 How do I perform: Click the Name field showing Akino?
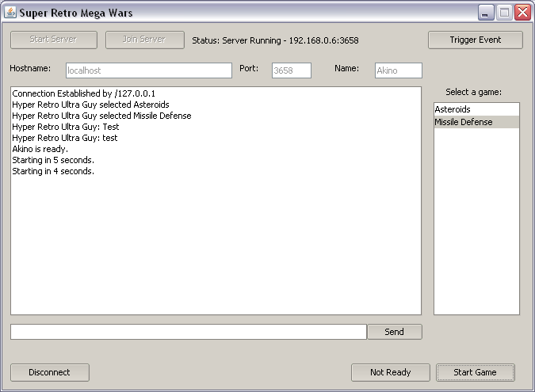(x=398, y=70)
